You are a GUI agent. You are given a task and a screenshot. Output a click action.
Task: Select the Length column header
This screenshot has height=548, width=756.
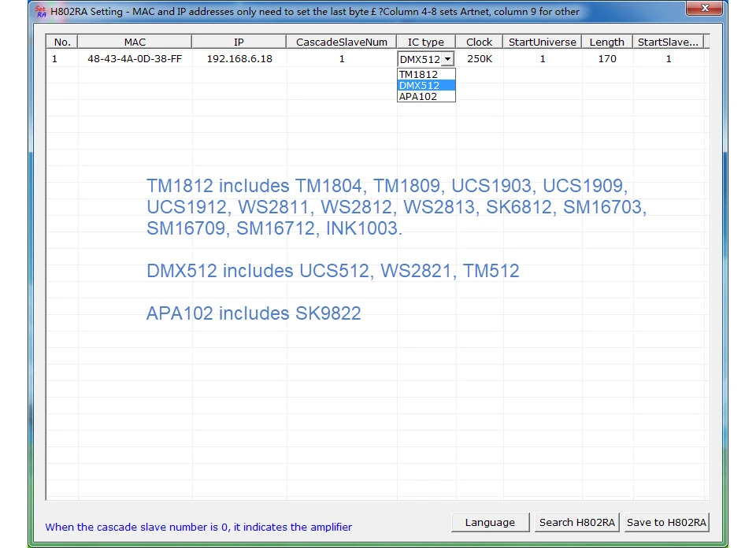(x=607, y=42)
